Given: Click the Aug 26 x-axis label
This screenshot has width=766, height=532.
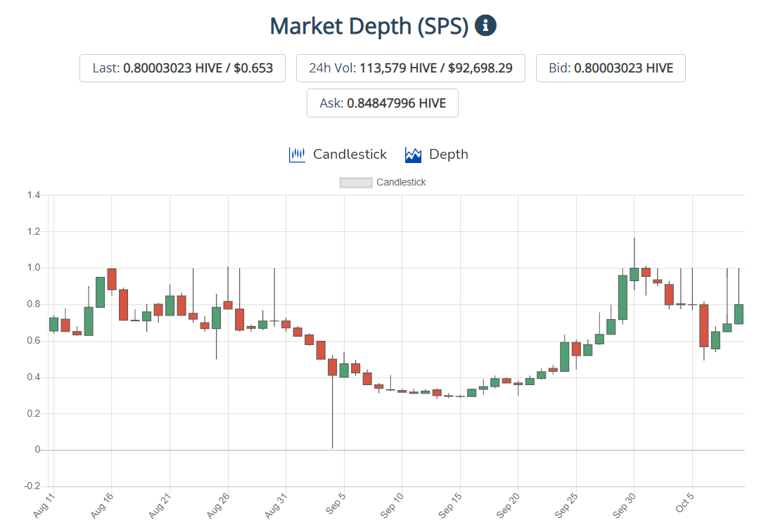Looking at the screenshot, I should (218, 505).
